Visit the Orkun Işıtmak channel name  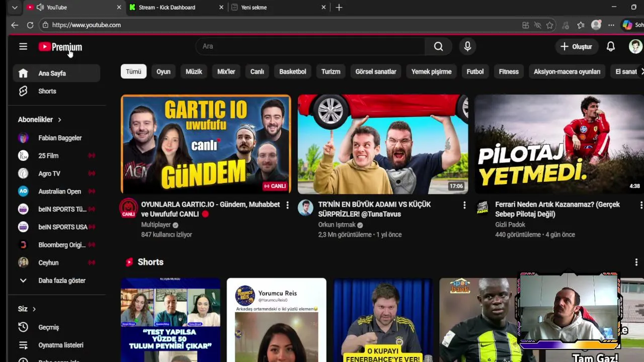coord(337,225)
